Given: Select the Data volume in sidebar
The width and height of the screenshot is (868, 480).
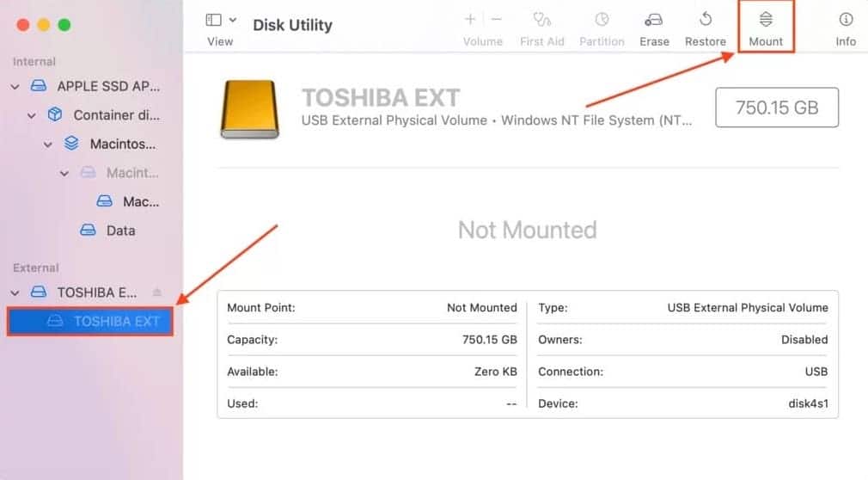Looking at the screenshot, I should click(x=119, y=231).
